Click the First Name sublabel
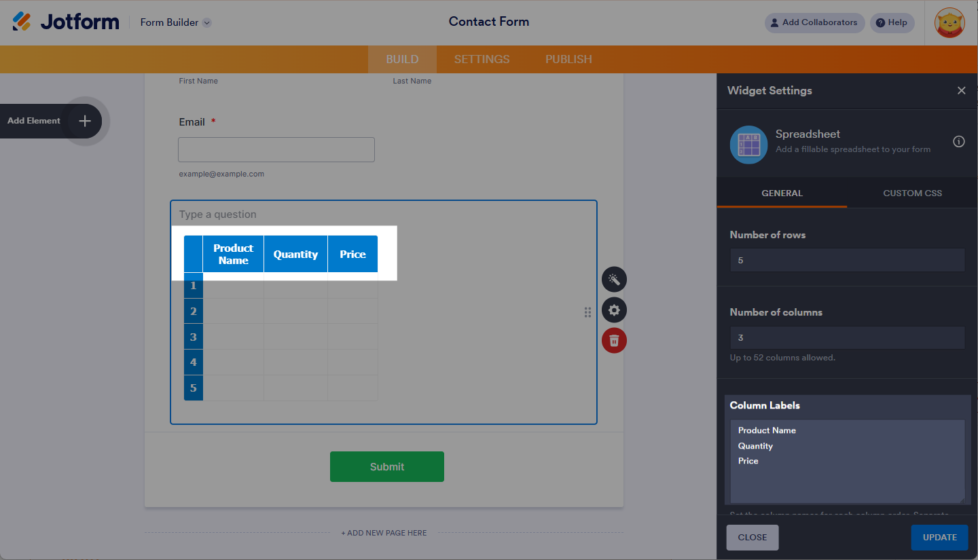The height and width of the screenshot is (560, 978). click(198, 81)
